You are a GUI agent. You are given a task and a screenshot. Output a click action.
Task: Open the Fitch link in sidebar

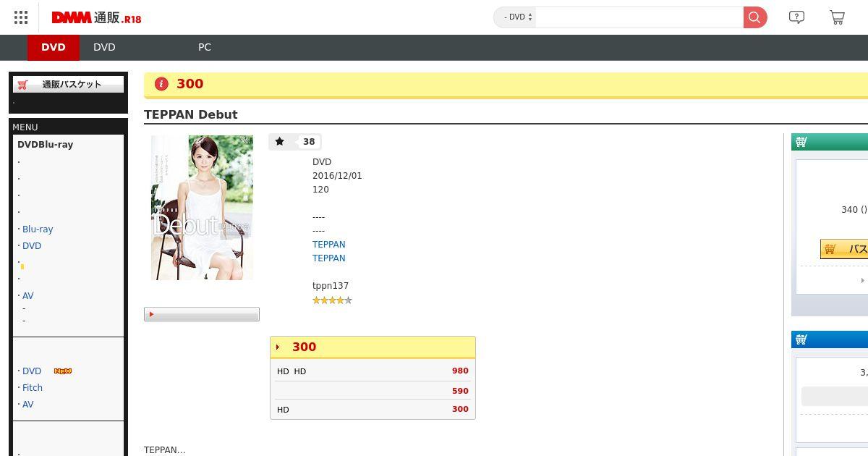[x=33, y=388]
